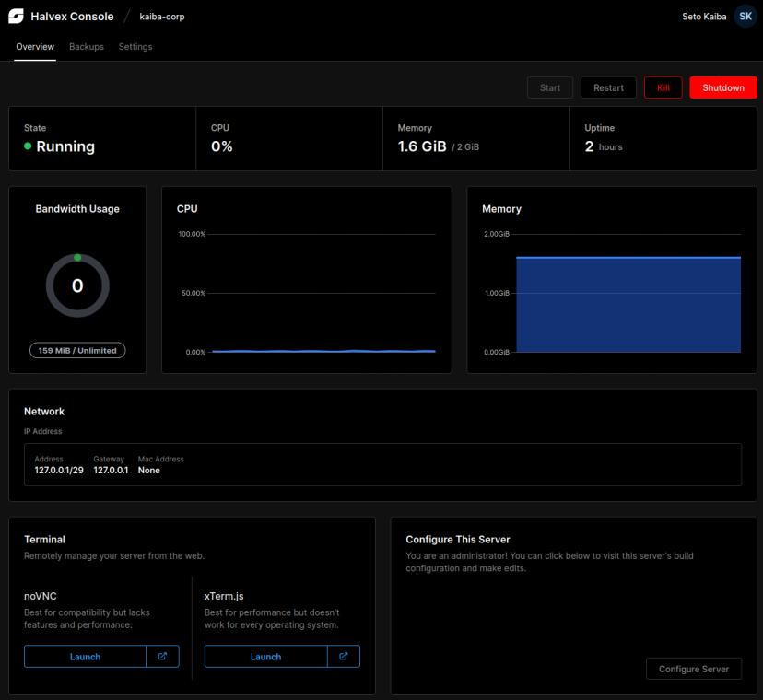This screenshot has width=763, height=700.
Task: Open the SK user avatar
Action: point(745,16)
